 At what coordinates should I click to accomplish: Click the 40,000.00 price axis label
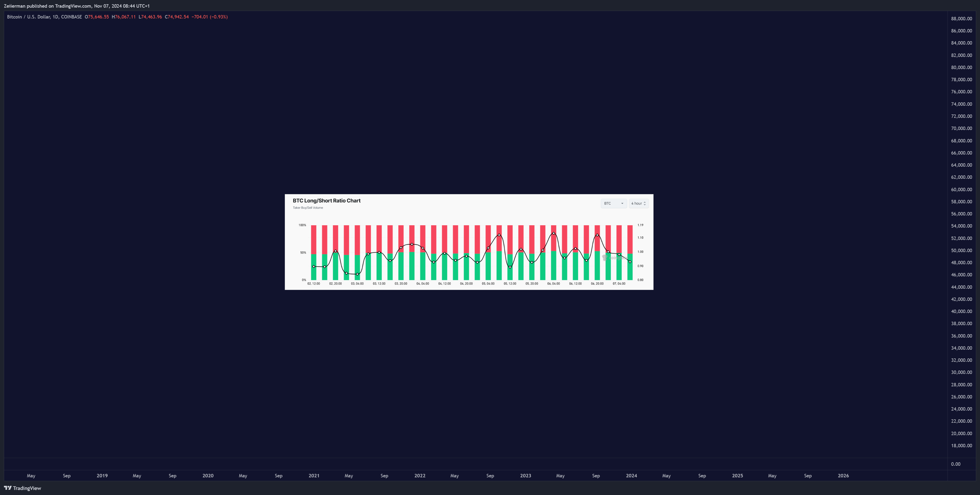(961, 311)
